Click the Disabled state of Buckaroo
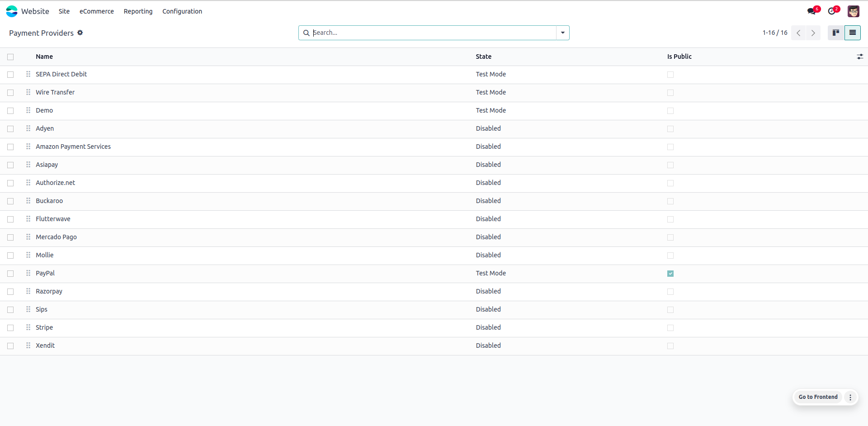This screenshot has width=868, height=426. coord(488,201)
